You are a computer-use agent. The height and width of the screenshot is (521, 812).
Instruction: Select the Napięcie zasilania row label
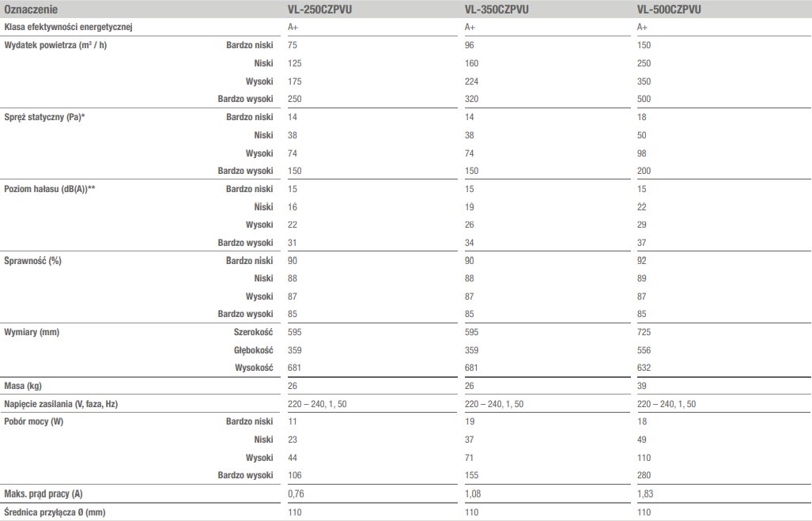pyautogui.click(x=61, y=404)
